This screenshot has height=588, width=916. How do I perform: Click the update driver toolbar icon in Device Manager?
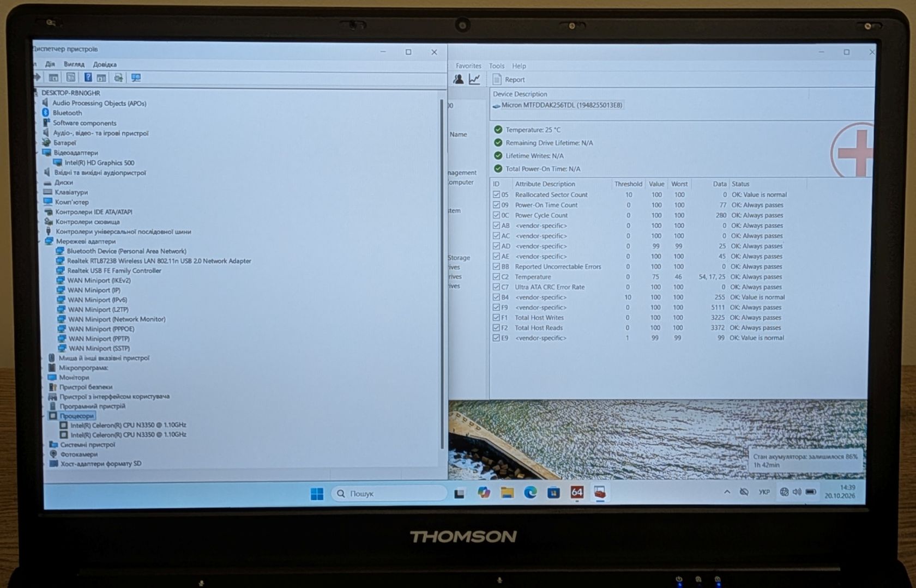coord(118,77)
